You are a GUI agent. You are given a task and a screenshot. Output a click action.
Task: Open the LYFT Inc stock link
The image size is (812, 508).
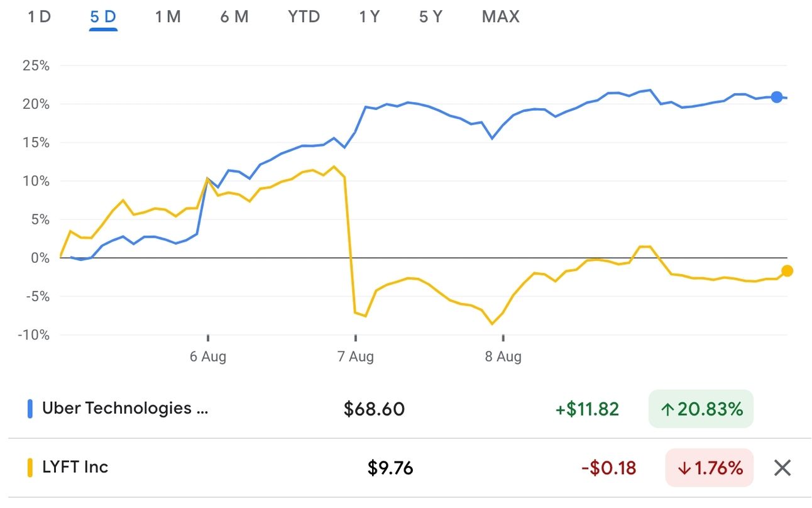75,467
